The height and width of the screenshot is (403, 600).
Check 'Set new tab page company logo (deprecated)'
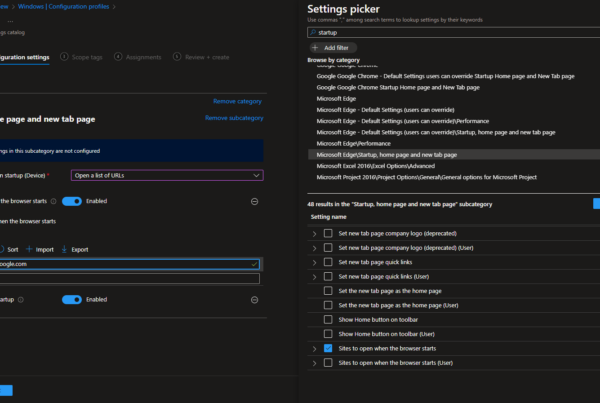coord(328,233)
